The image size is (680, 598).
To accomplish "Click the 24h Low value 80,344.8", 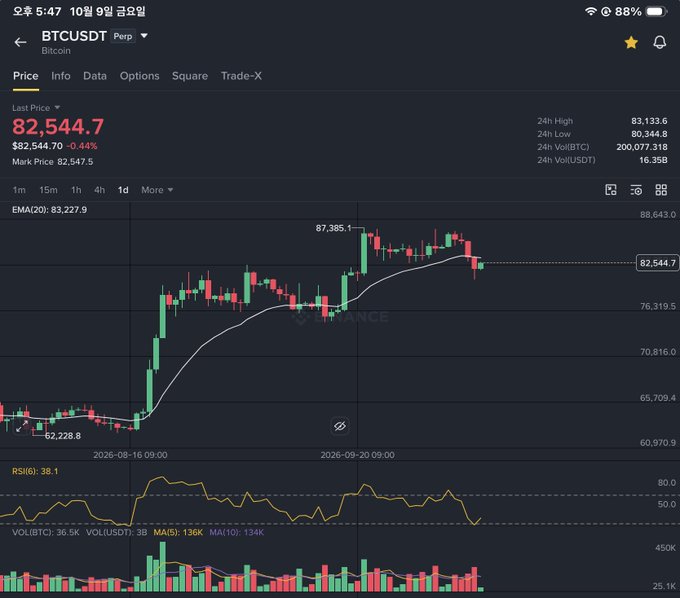I will click(649, 134).
